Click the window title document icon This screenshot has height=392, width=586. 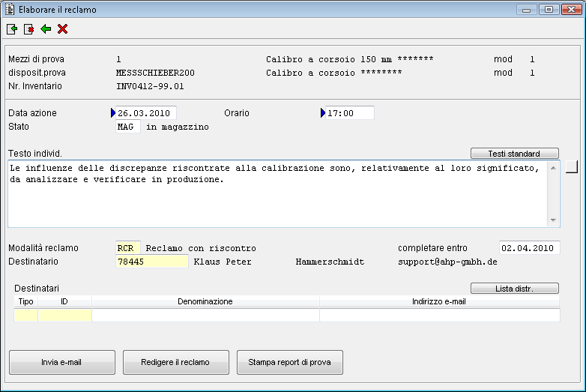10,9
